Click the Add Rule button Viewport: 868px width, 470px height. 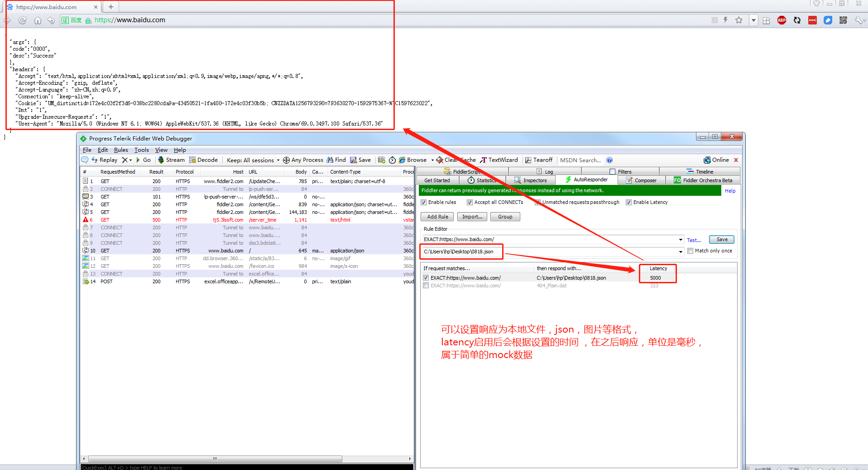click(437, 217)
